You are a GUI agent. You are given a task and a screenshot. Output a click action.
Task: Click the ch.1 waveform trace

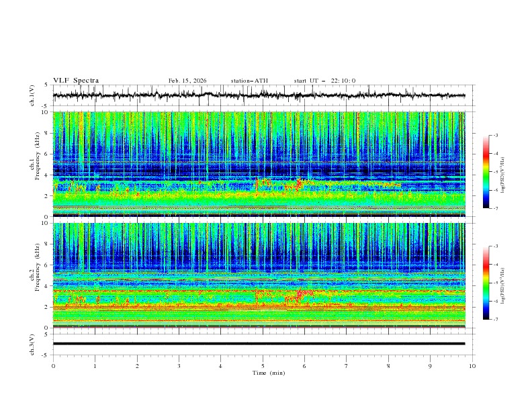tap(259, 95)
